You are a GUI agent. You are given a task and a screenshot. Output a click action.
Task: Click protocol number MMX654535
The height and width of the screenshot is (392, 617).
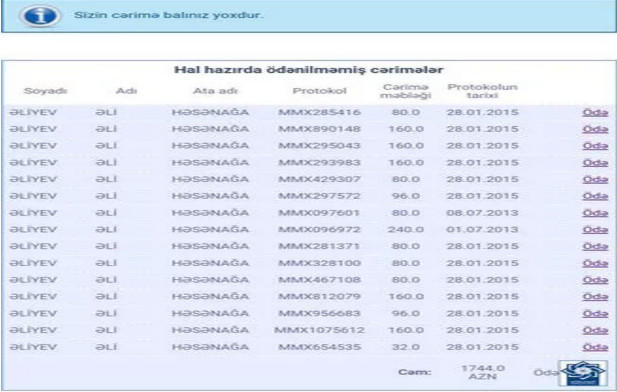(x=319, y=347)
